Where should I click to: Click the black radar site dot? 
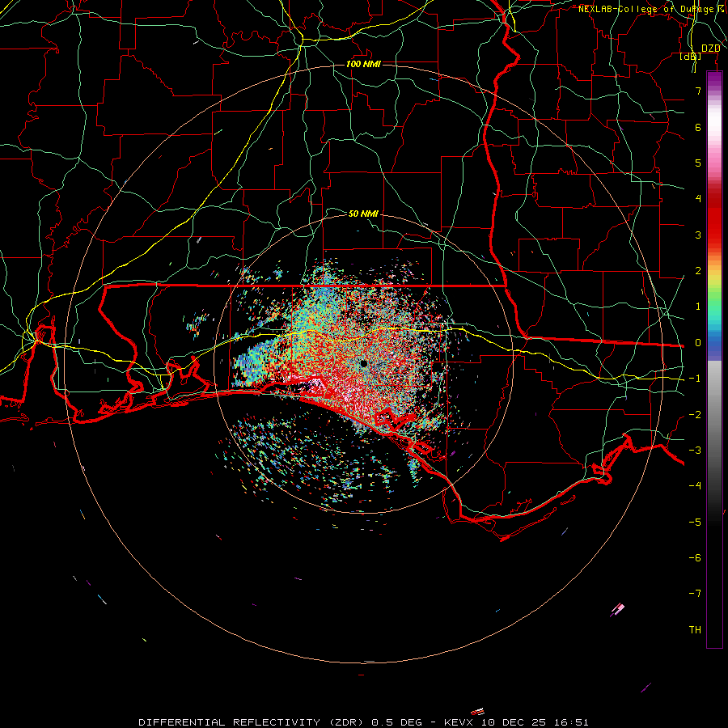click(363, 363)
